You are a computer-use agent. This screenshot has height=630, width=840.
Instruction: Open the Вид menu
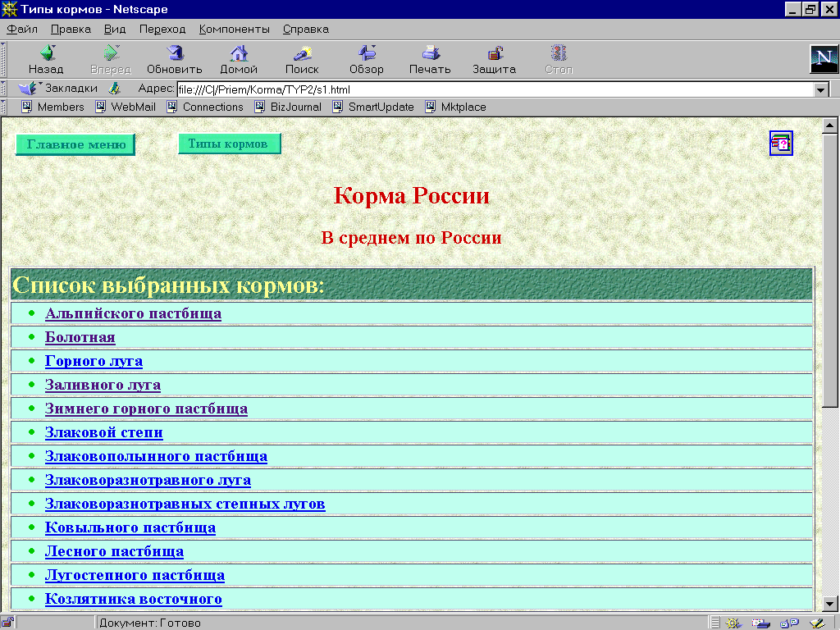[x=115, y=29]
